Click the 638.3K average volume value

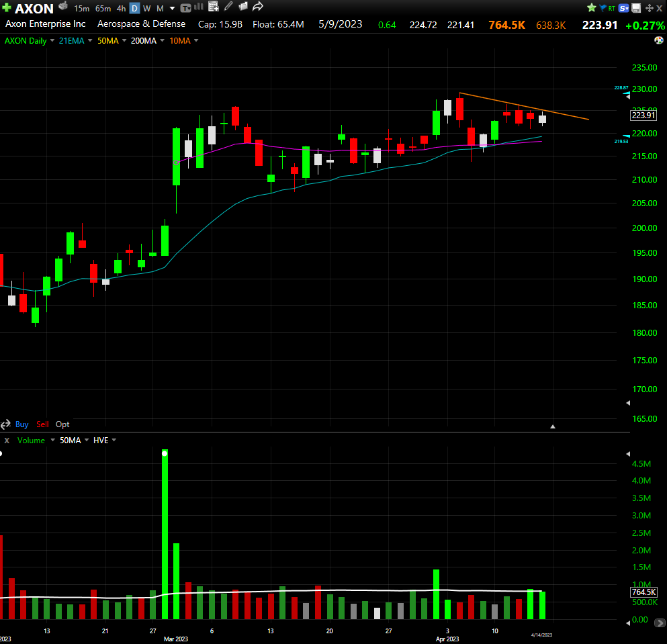[x=550, y=26]
